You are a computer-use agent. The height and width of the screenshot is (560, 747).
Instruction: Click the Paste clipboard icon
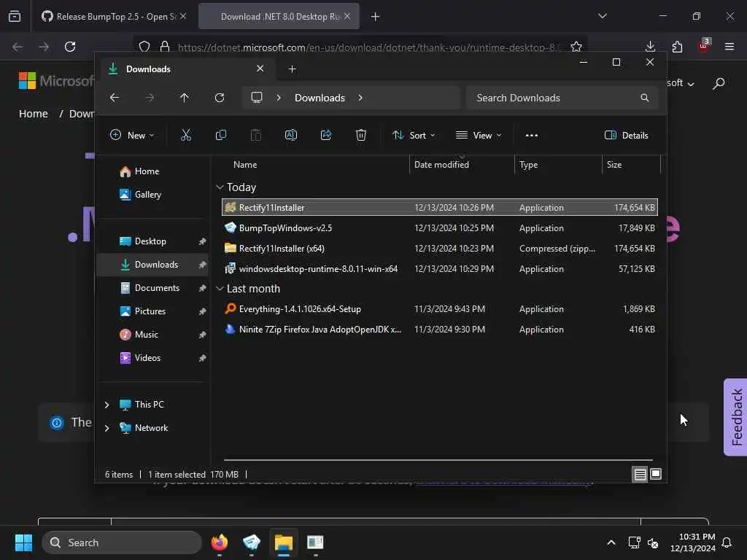[x=256, y=135]
